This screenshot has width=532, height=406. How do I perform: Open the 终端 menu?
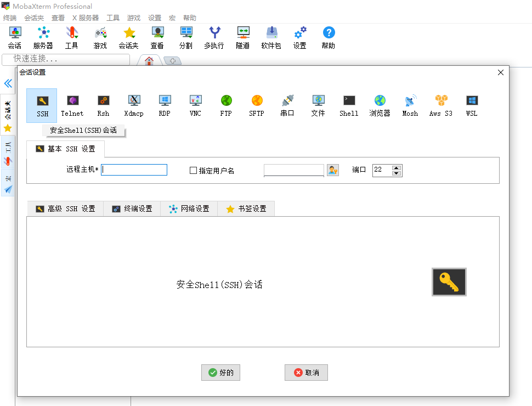pyautogui.click(x=9, y=18)
